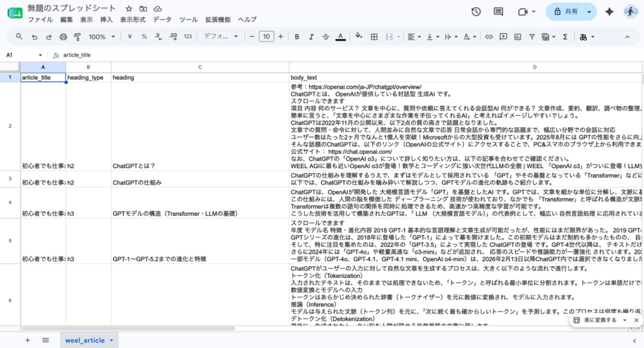Open the text color picker
The width and height of the screenshot is (644, 348).
[340, 36]
